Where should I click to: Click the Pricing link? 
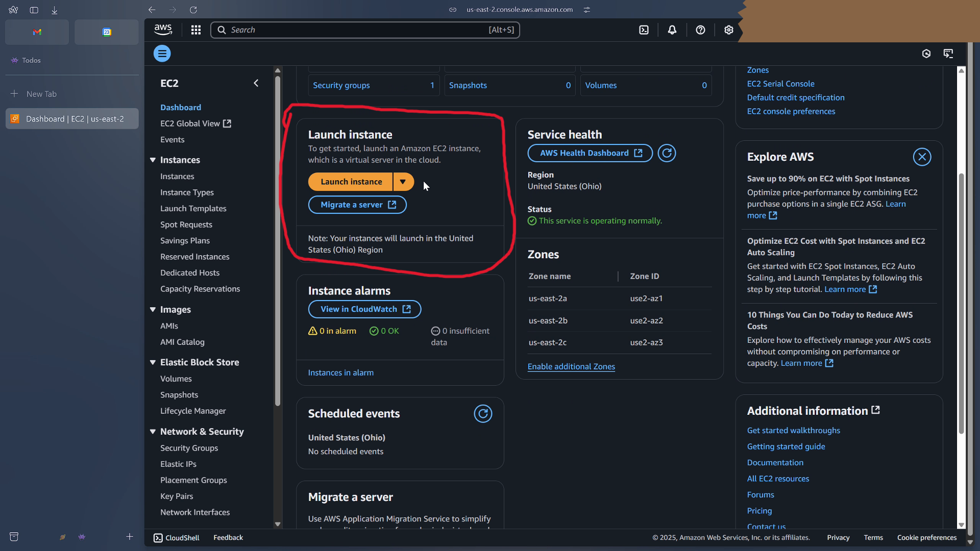pos(759,511)
